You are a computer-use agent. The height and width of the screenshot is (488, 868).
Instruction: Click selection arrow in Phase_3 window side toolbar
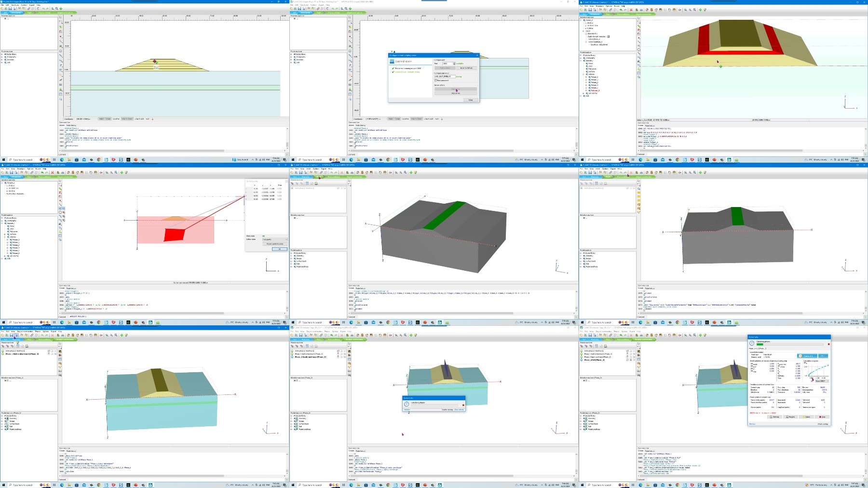point(638,343)
